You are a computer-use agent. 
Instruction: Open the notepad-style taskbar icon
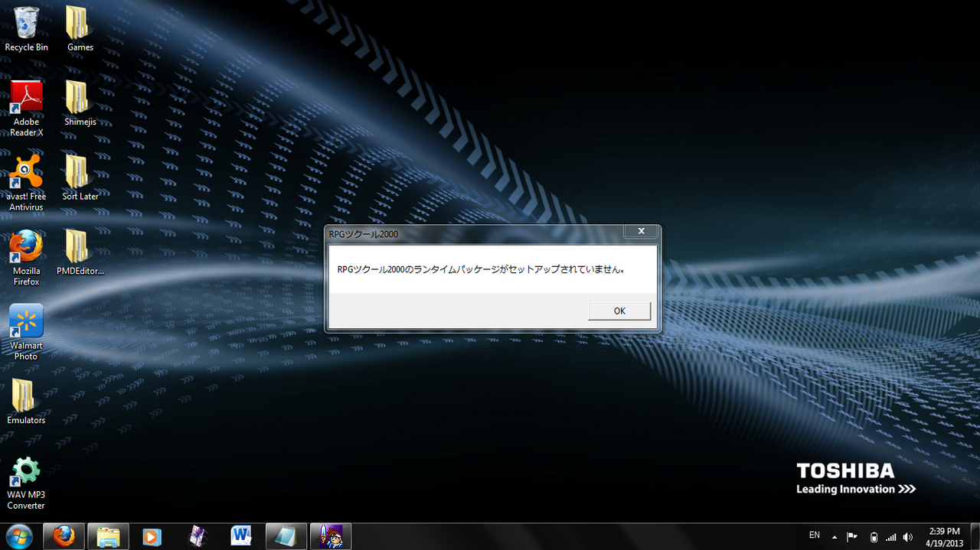click(286, 537)
